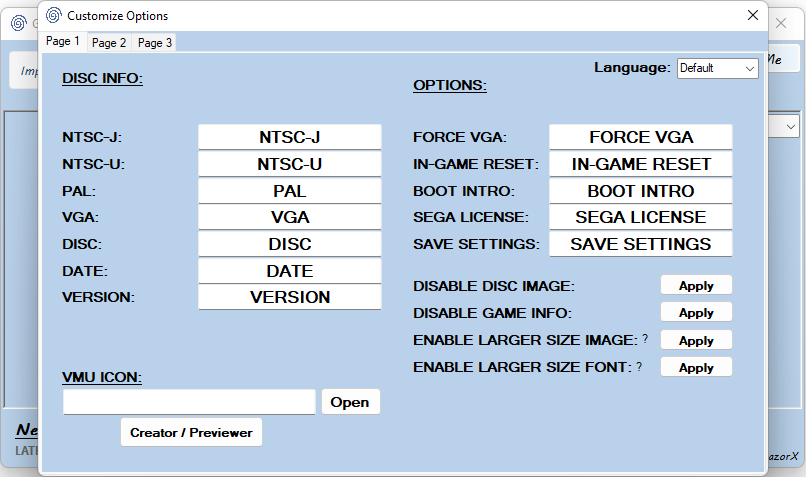Click the FORCE VGA input field

tap(640, 137)
